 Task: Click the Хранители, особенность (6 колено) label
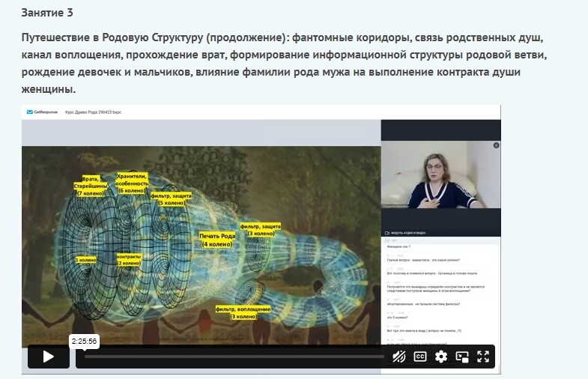click(131, 183)
